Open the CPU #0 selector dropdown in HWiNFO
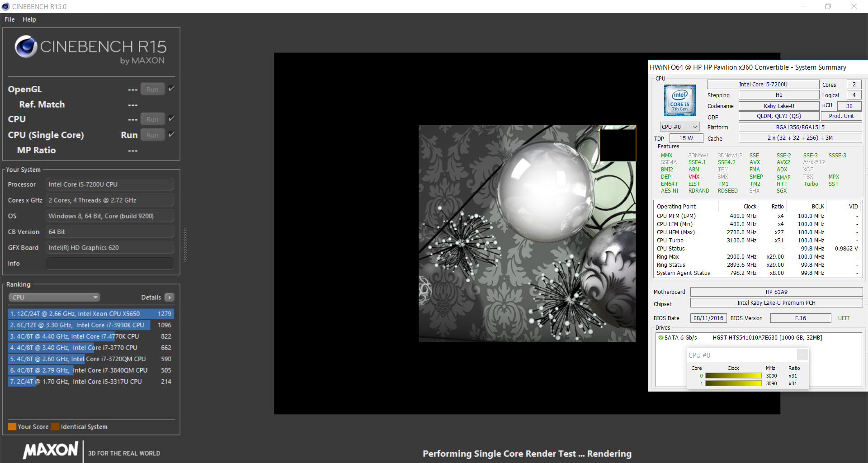This screenshot has width=868, height=463. [679, 127]
